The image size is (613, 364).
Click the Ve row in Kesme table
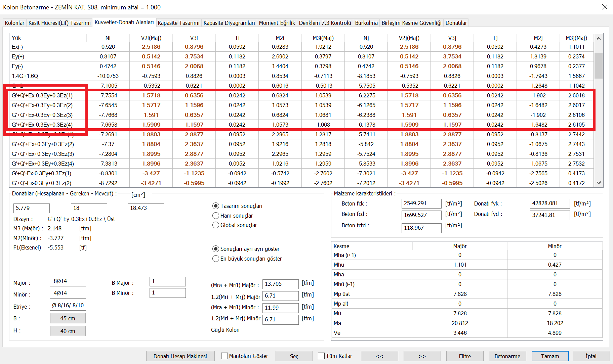467,333
